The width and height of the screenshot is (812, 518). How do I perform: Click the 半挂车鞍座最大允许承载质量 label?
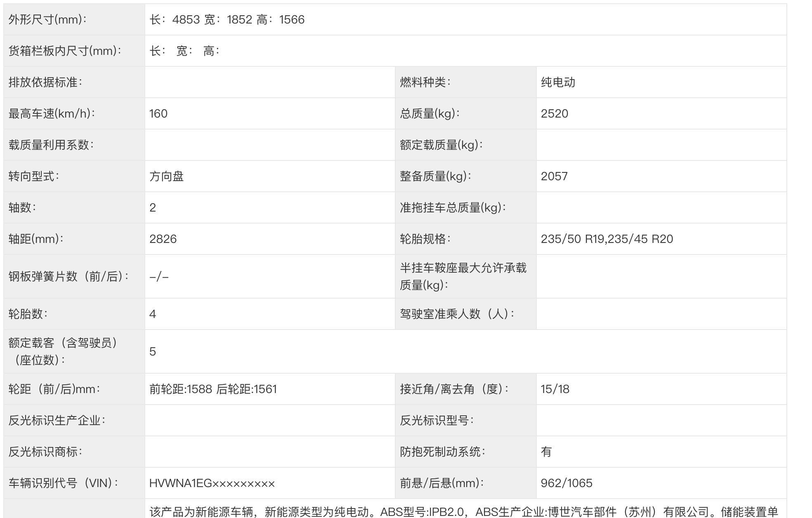[463, 276]
